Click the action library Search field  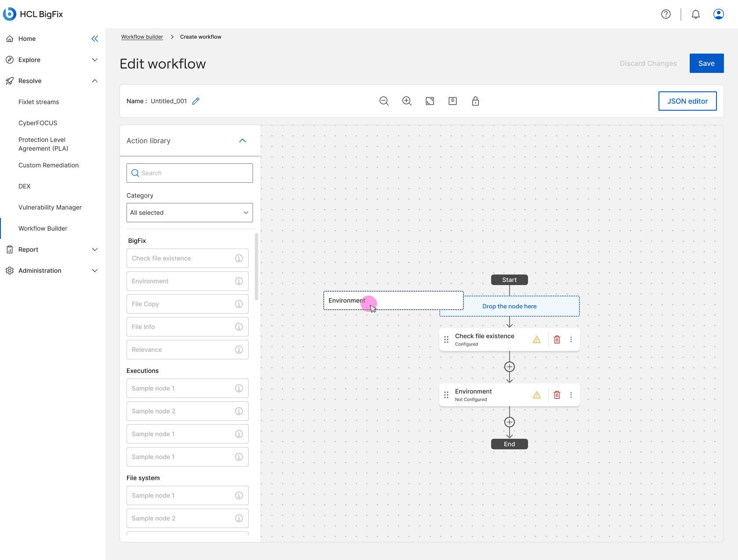(x=190, y=173)
